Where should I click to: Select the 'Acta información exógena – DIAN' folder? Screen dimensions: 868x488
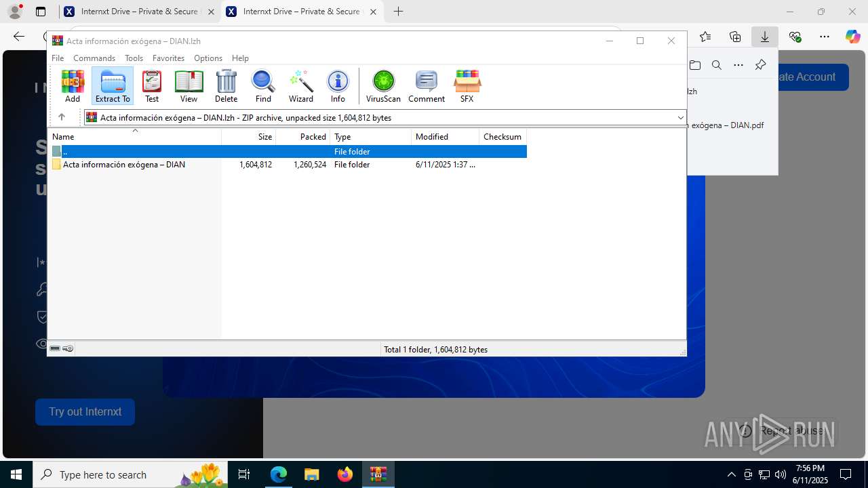point(124,165)
